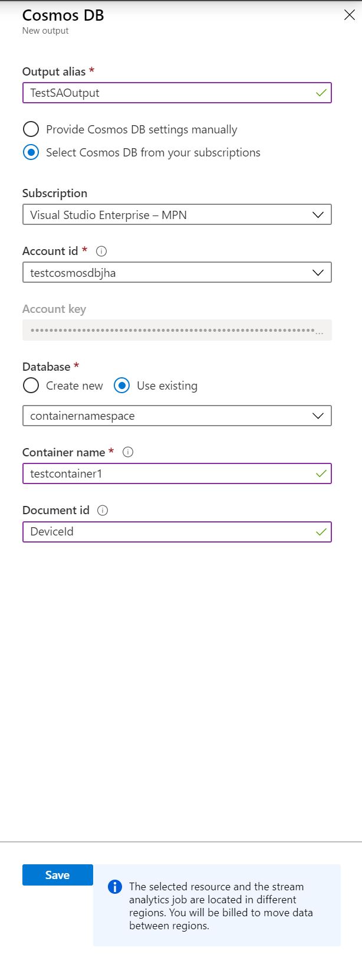Click into the Output alias text field
The height and width of the screenshot is (980, 362).
[165, 93]
